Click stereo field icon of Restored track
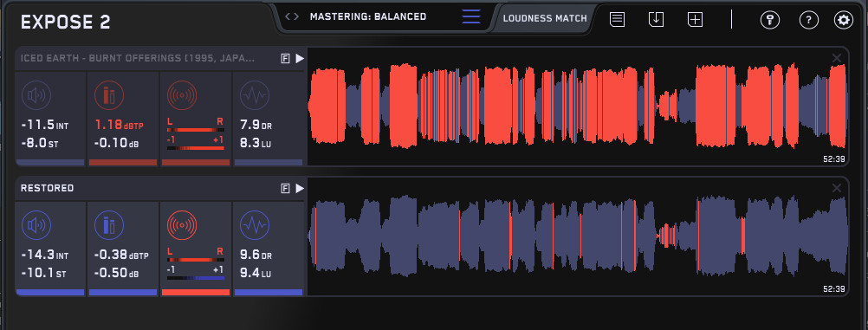Image resolution: width=868 pixels, height=330 pixels. click(x=182, y=225)
